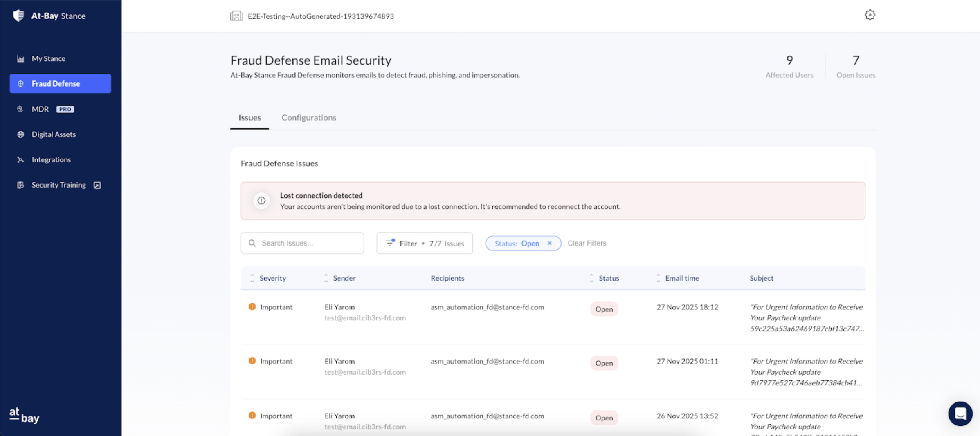Click the settings gear icon
The image size is (980, 436).
(870, 15)
